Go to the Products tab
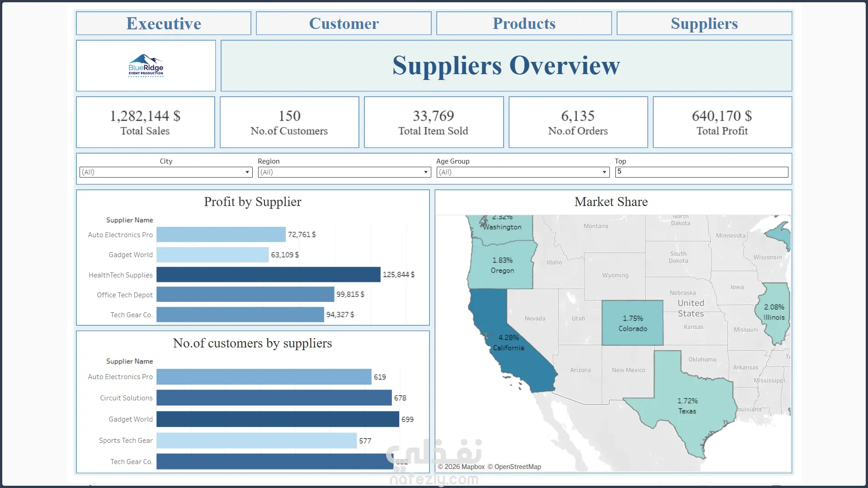Image resolution: width=868 pixels, height=488 pixels. coord(524,23)
